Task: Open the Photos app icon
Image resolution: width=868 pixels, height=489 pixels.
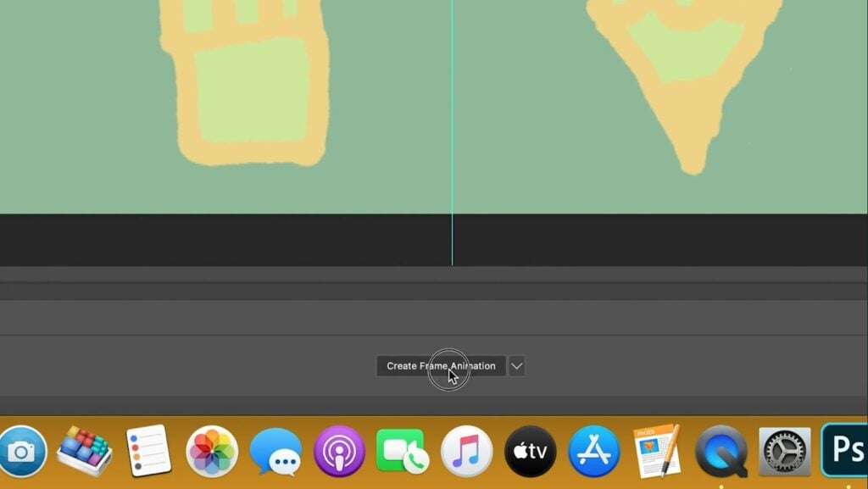Action: [212, 451]
